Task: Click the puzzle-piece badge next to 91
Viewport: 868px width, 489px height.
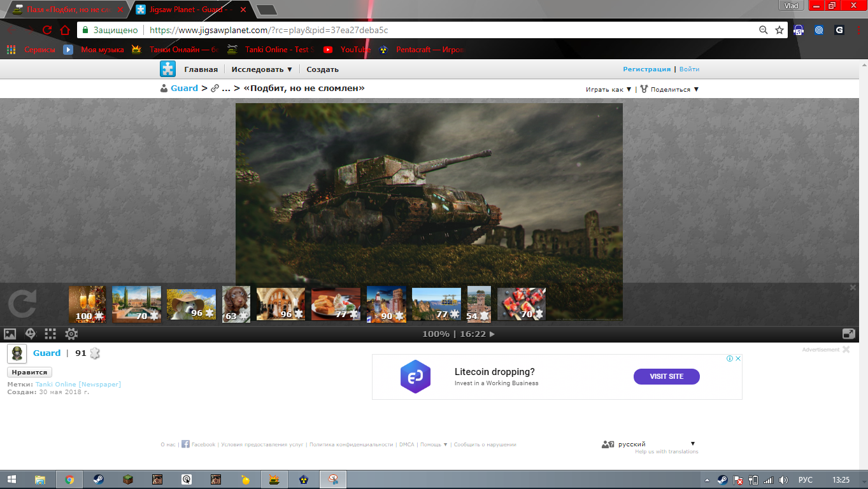Action: coord(95,353)
